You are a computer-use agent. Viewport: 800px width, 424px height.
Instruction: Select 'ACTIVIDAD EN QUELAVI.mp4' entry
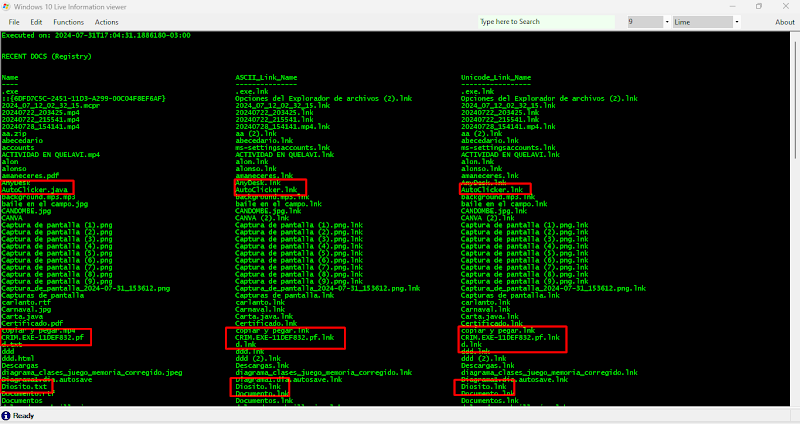point(51,155)
